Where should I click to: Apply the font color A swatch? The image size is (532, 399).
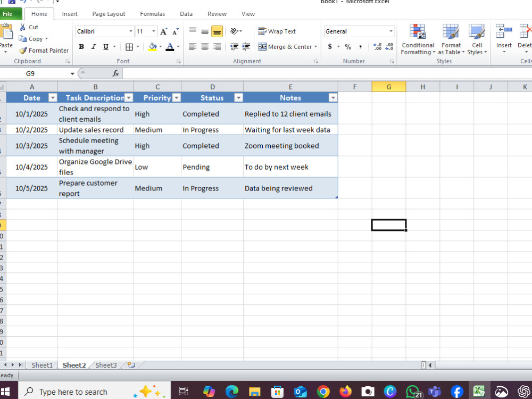click(170, 47)
